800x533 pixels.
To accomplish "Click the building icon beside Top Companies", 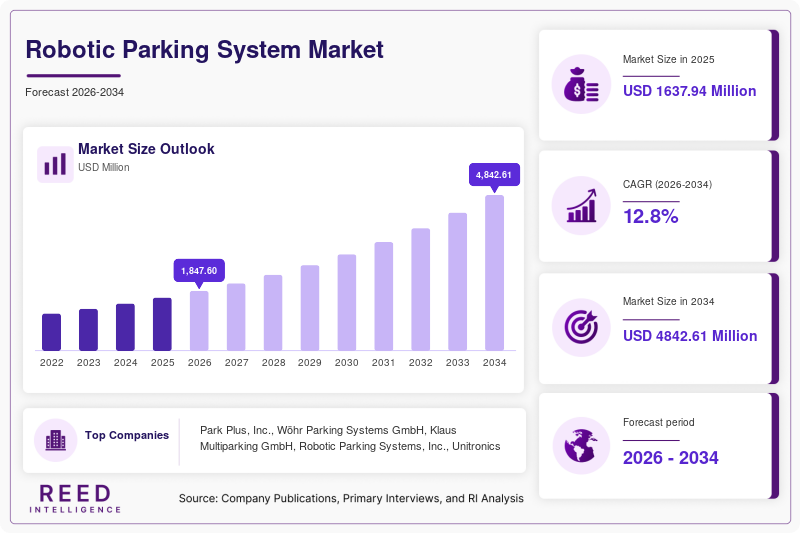I will (56, 440).
